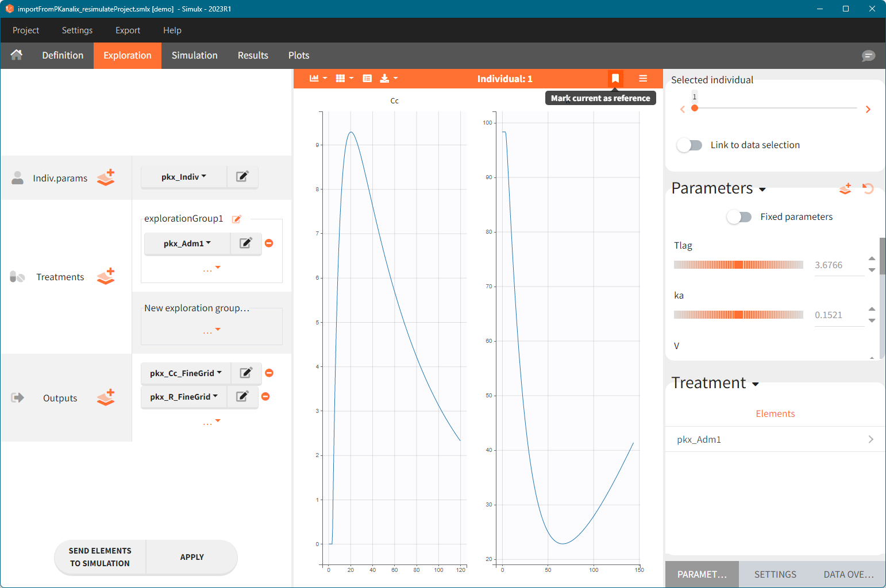Add new treatment element with plus icon
The height and width of the screenshot is (588, 886).
click(x=106, y=277)
